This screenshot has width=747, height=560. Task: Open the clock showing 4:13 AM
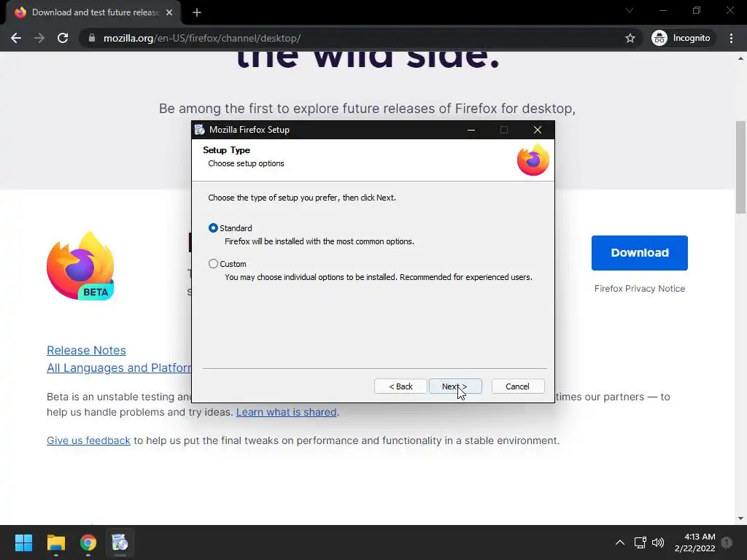tap(695, 542)
